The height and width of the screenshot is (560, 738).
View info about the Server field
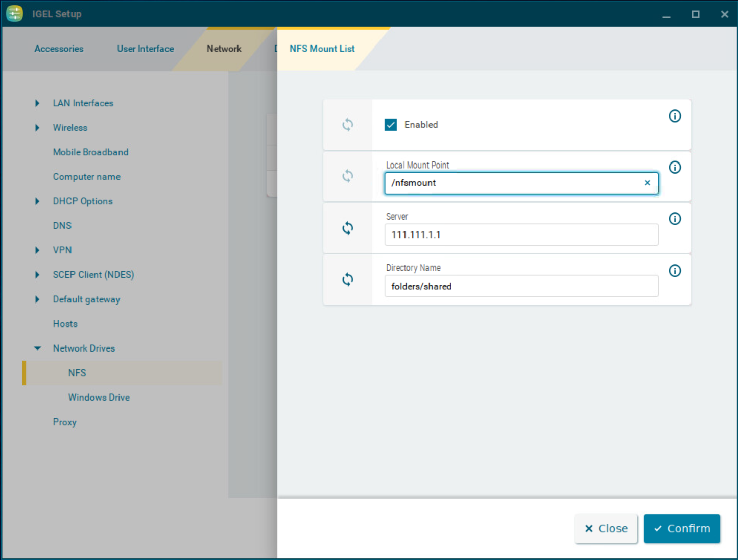675,219
